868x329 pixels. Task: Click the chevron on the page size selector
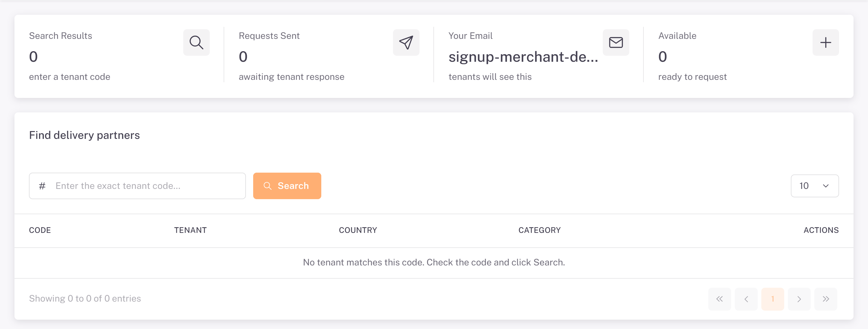tap(826, 186)
